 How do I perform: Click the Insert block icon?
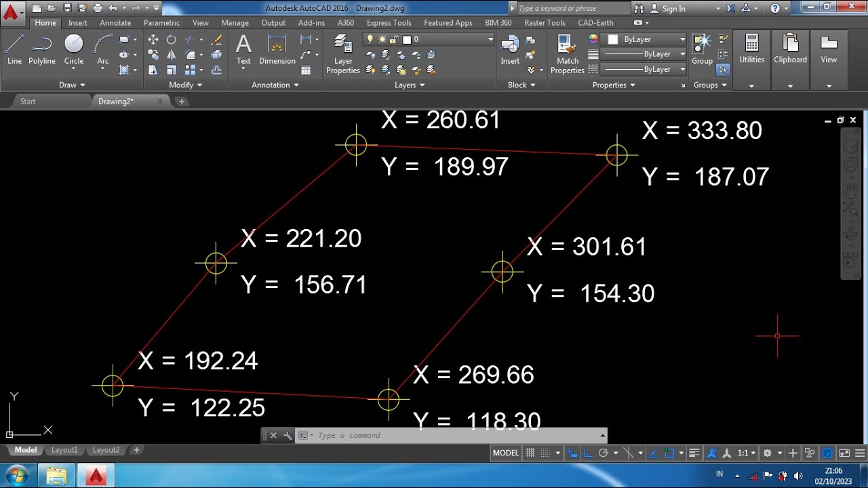coord(510,50)
